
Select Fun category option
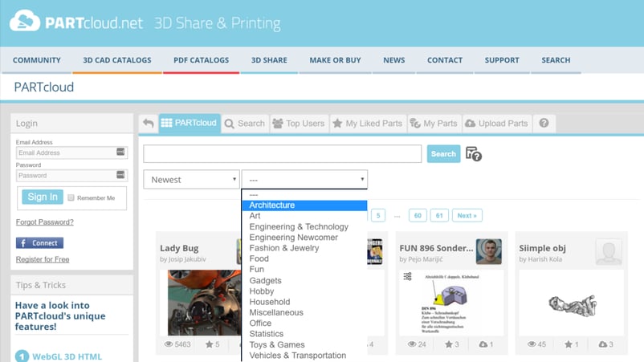tap(304, 269)
